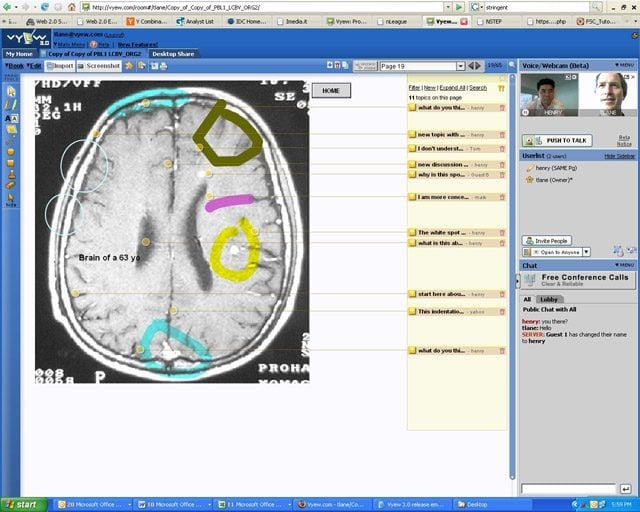Click the Screenshot button
This screenshot has width=640, height=512.
[x=99, y=66]
